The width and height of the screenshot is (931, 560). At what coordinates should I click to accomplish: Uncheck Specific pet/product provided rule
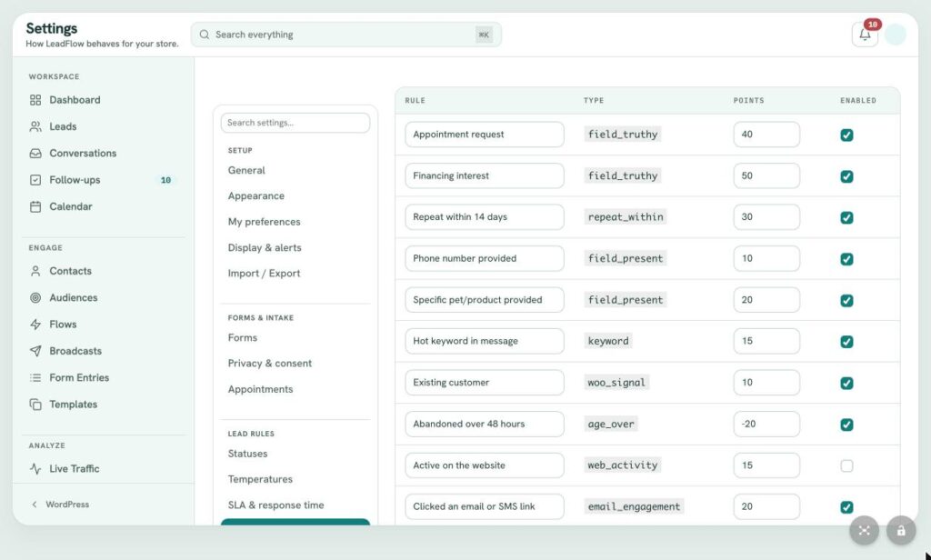[x=846, y=301]
